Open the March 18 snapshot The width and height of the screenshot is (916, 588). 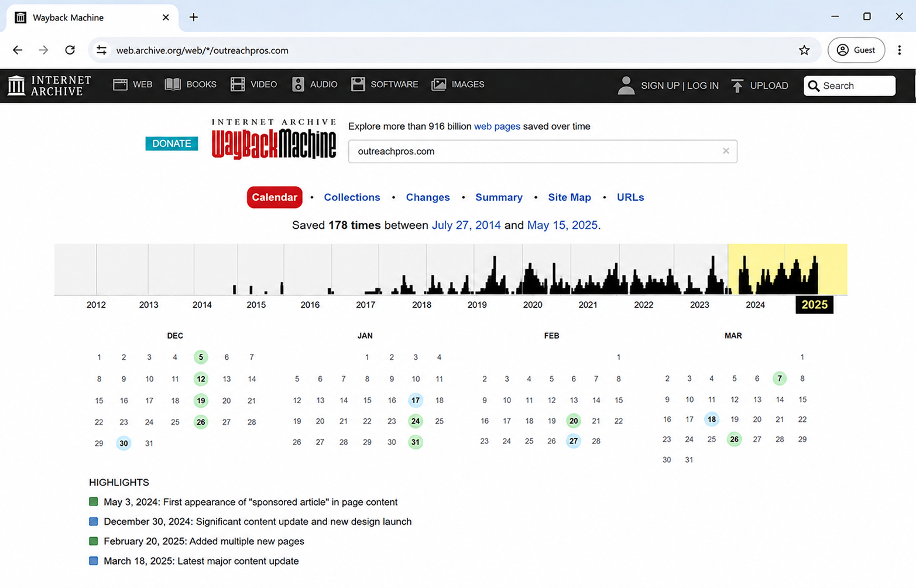click(712, 419)
